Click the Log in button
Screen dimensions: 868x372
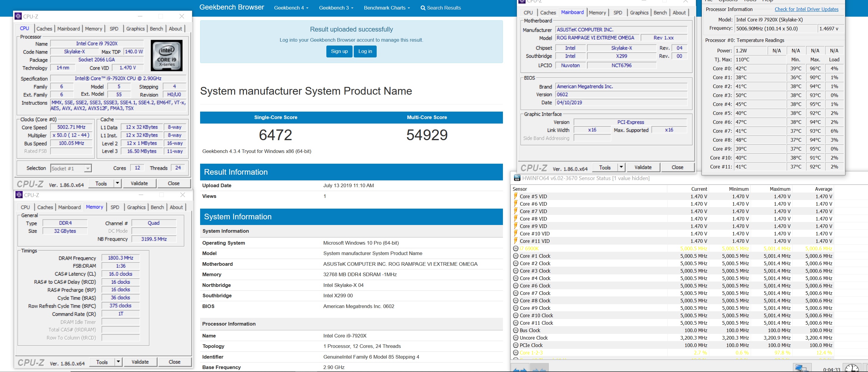[365, 51]
